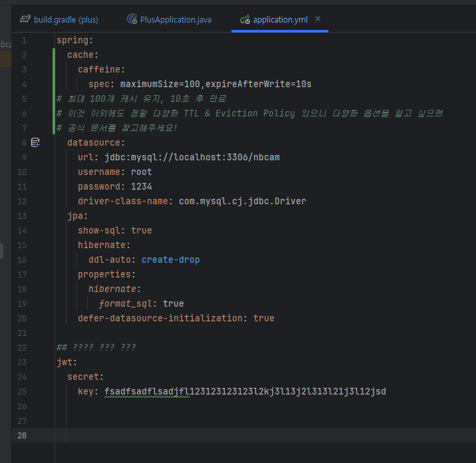The width and height of the screenshot is (476, 463).
Task: Click the 'create-drop' ddl-auto value
Action: coord(171,259)
